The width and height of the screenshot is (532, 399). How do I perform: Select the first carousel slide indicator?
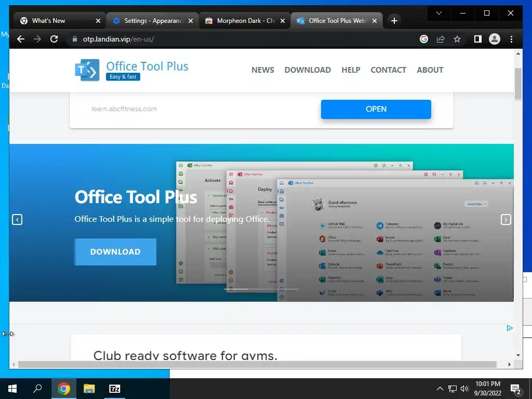pos(236,289)
